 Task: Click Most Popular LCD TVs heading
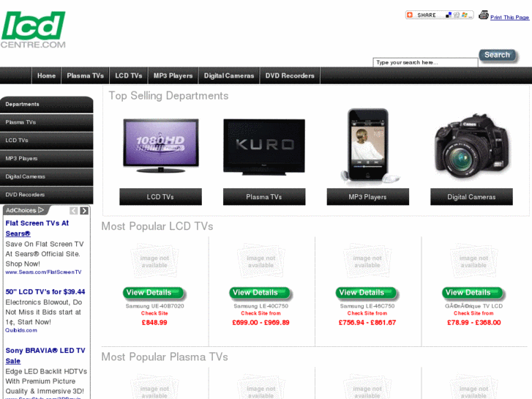[x=157, y=226]
